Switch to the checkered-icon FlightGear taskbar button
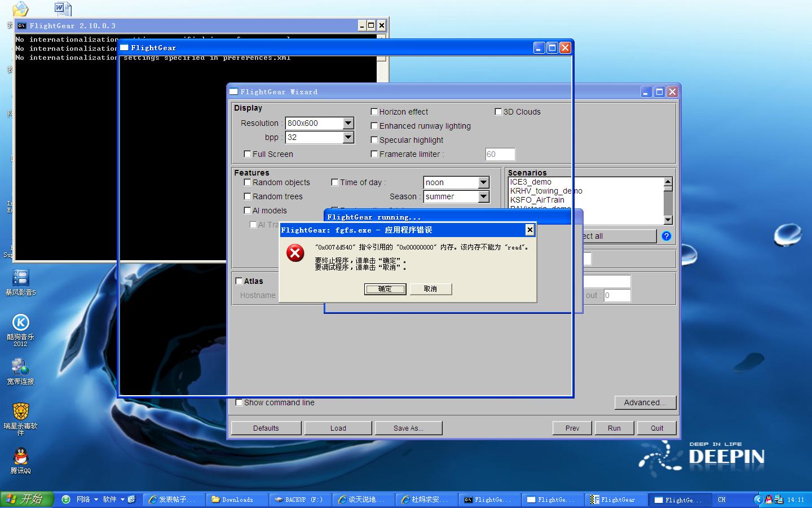Image resolution: width=812 pixels, height=508 pixels. (x=616, y=500)
